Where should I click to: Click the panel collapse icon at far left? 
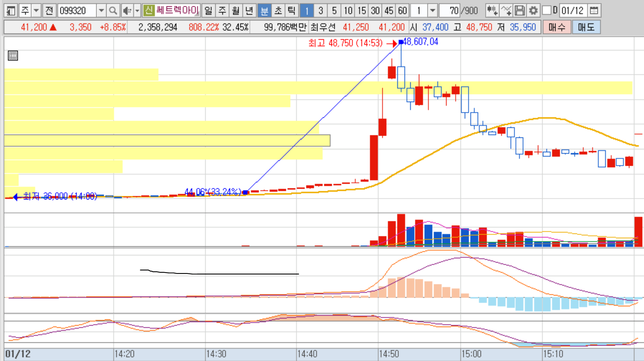coord(11,11)
